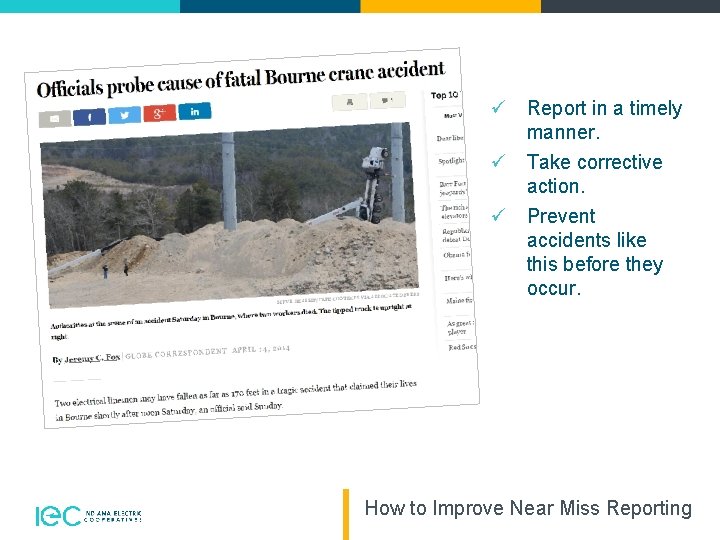Click the email share icon
720x540 pixels.
click(55, 118)
